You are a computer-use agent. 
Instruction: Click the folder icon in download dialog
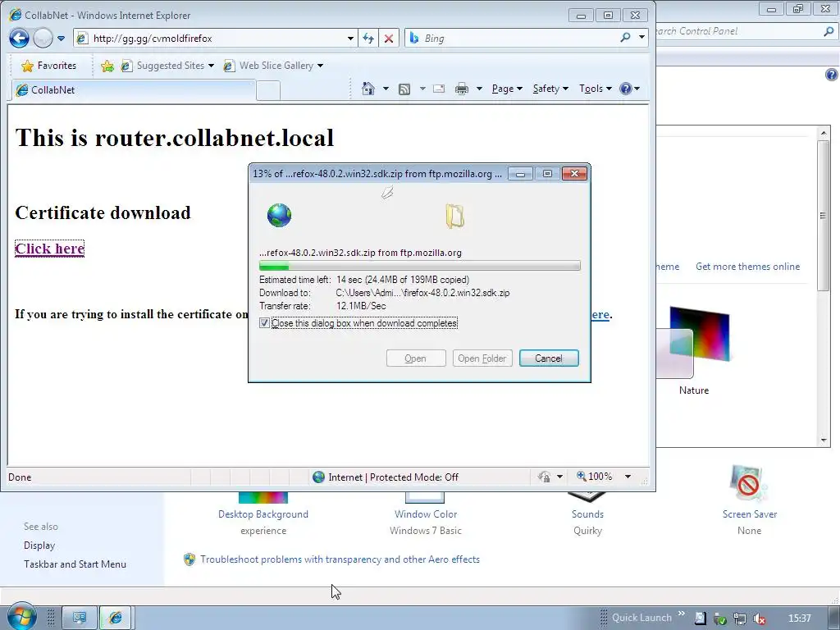pyautogui.click(x=454, y=216)
